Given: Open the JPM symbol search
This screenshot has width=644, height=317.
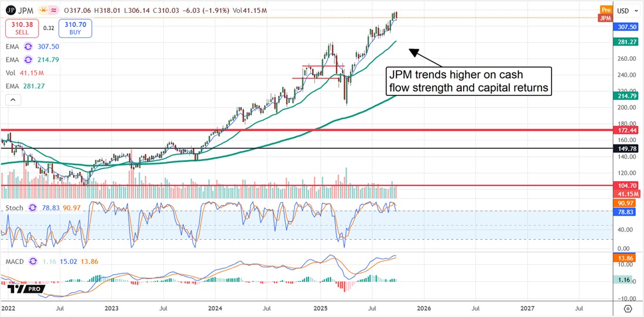Looking at the screenshot, I should coord(25,10).
